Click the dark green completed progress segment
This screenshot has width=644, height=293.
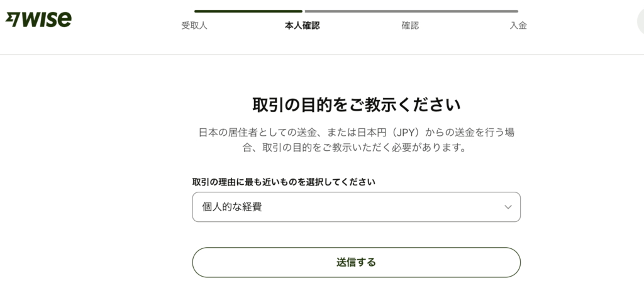(x=248, y=11)
